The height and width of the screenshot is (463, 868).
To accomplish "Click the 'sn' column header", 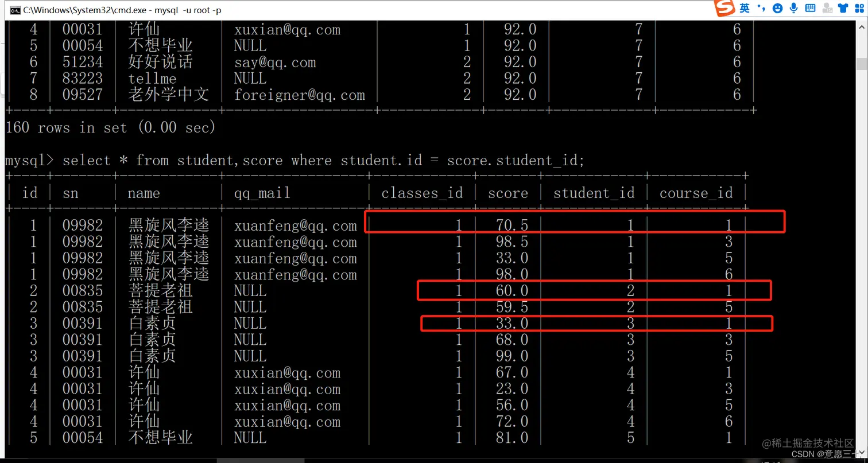I will pyautogui.click(x=71, y=193).
